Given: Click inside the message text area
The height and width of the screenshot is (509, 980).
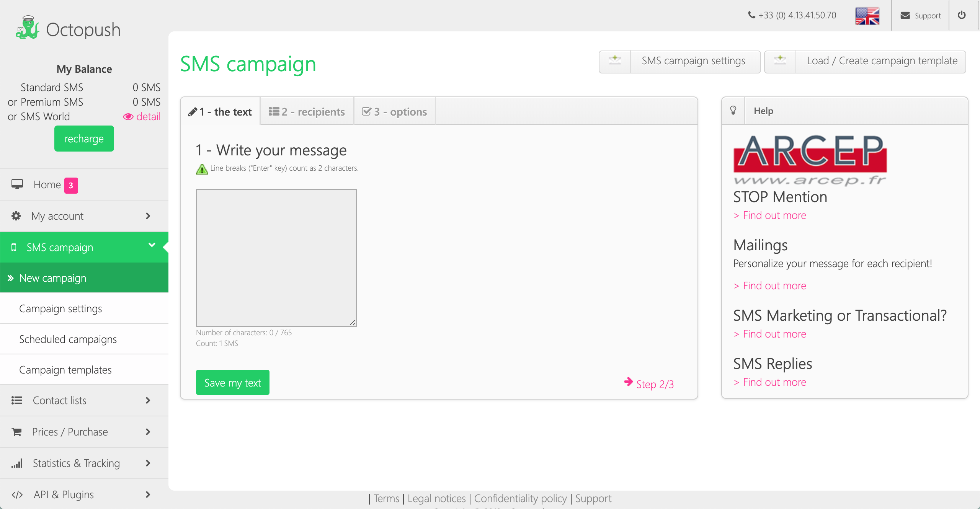Looking at the screenshot, I should click(x=276, y=257).
